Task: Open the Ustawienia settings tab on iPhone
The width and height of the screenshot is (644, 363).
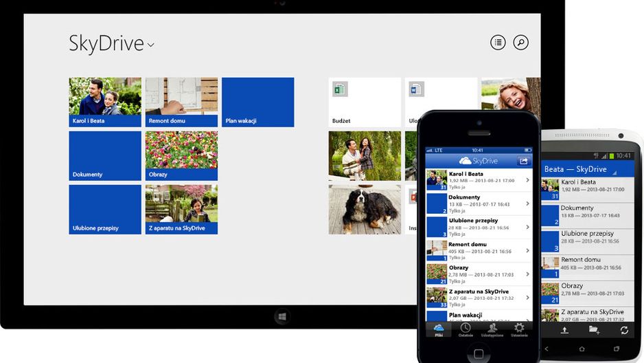Action: [519, 330]
